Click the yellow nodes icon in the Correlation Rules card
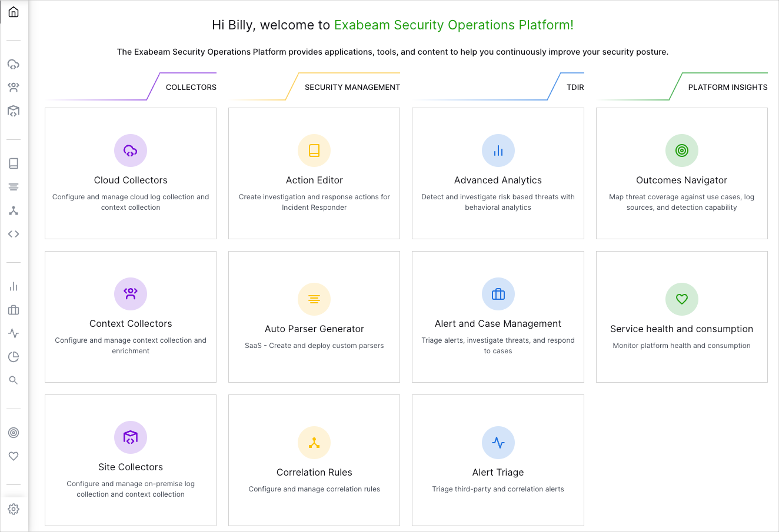 tap(314, 443)
